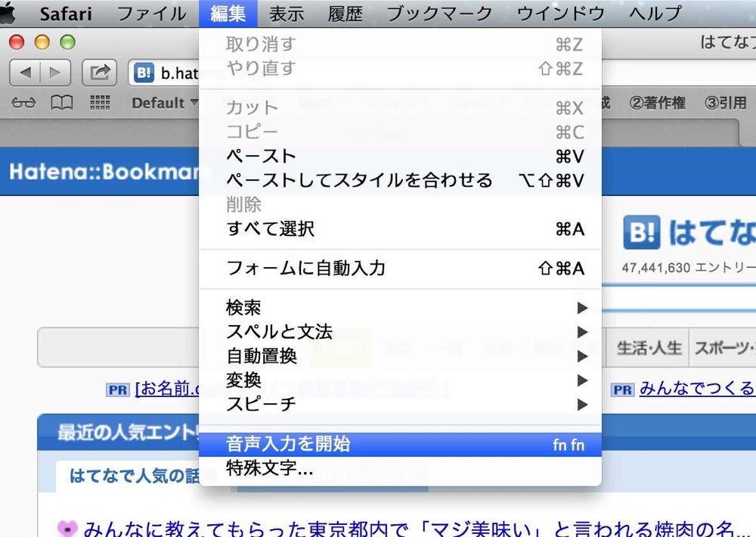
Task: Expand the スペルと文法 submenu
Action: (x=400, y=331)
